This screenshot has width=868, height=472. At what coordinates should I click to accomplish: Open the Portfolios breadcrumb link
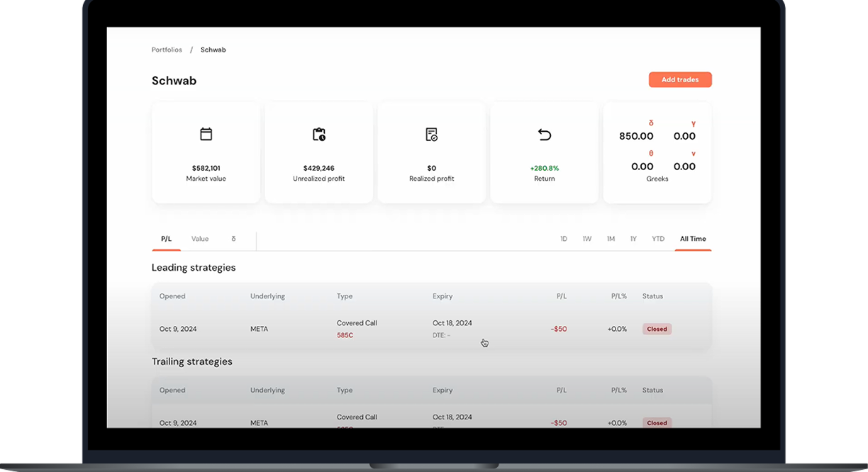[166, 50]
